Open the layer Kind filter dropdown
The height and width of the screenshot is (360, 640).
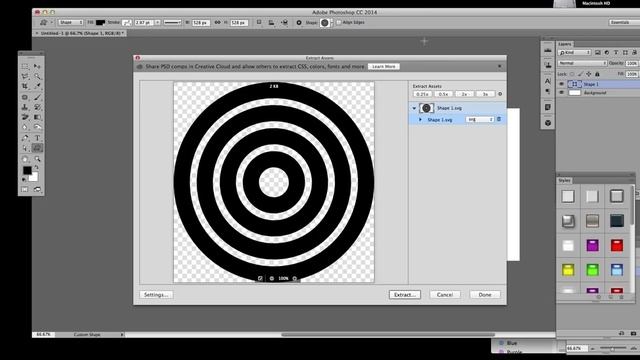click(575, 52)
